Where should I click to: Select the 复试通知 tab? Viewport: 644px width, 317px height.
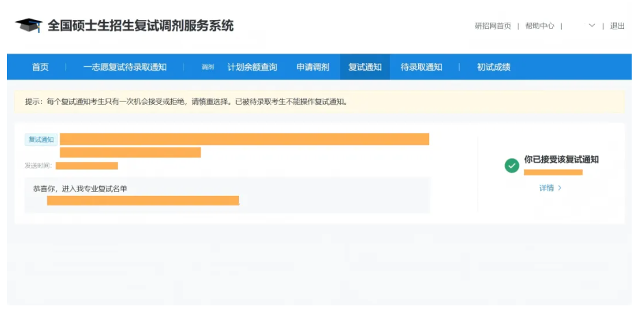[x=365, y=67]
